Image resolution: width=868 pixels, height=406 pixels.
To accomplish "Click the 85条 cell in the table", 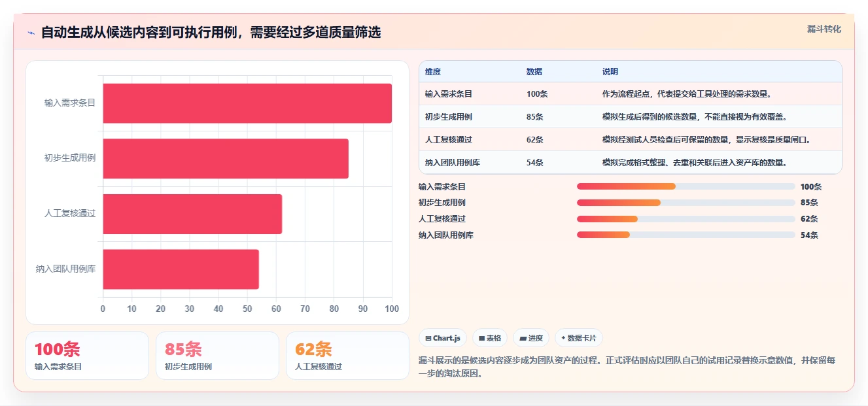I will (534, 117).
